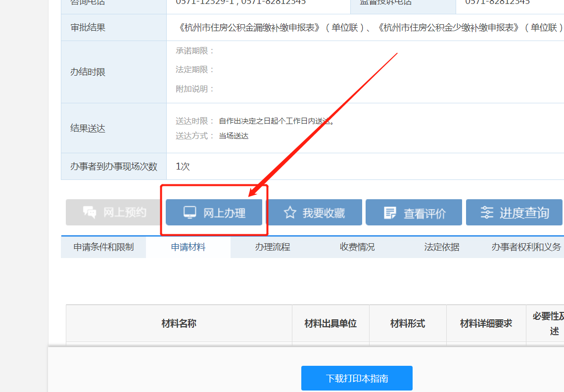
Task: Click the chat bubble icon on 网上预约
Action: [x=90, y=213]
